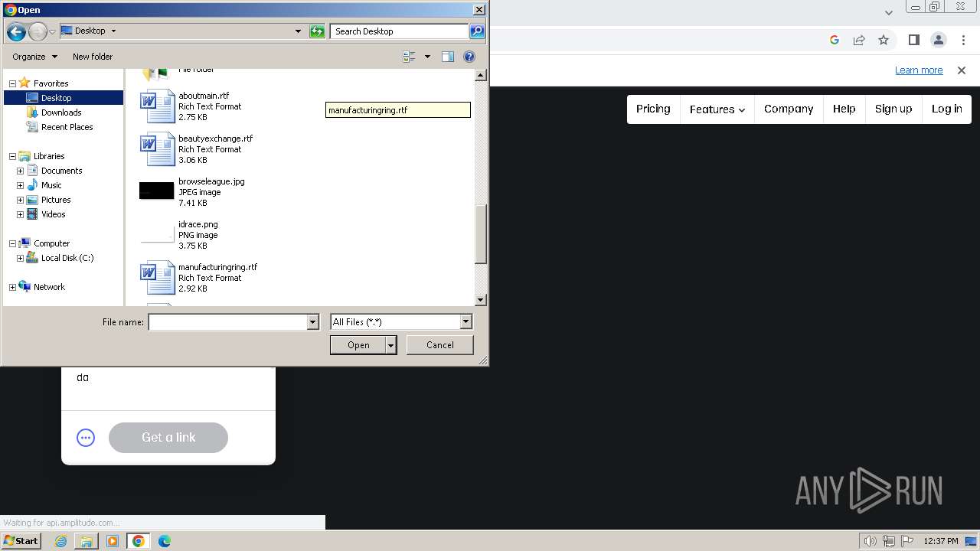Viewport: 980px width, 551px height.
Task: Select the Music library
Action: tap(51, 185)
